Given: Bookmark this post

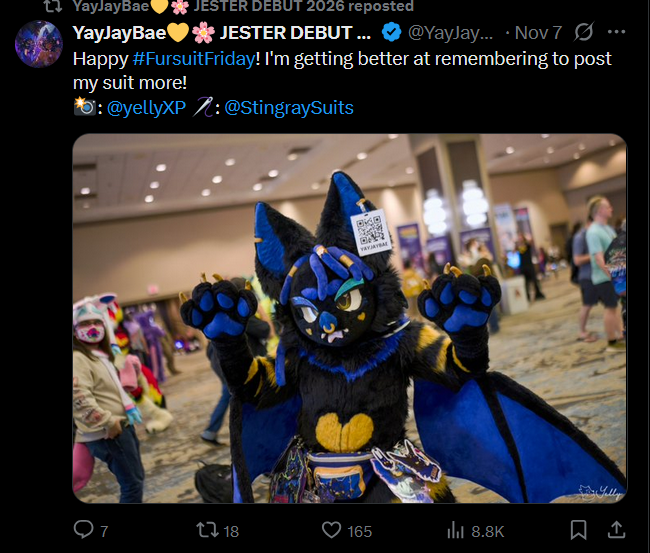Looking at the screenshot, I should point(578,530).
